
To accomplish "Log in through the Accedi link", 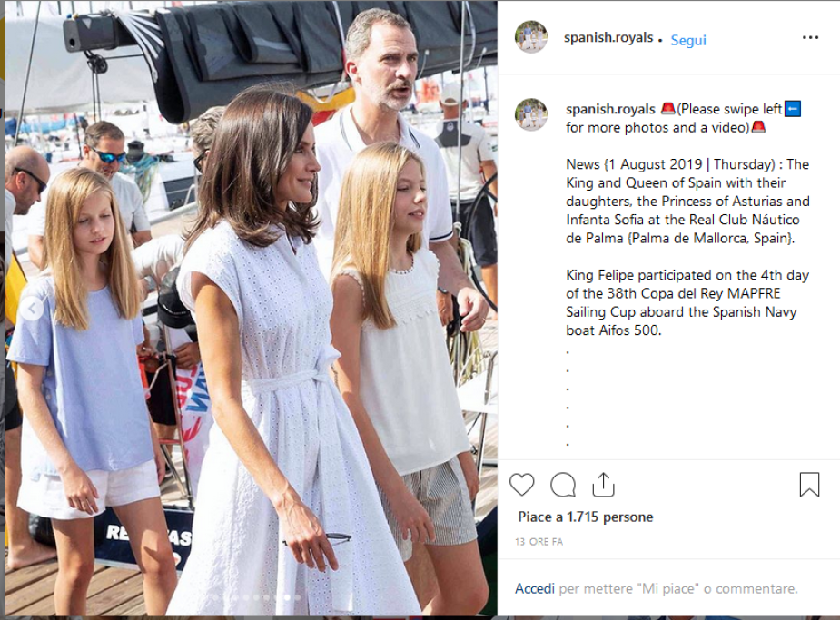I will 535,588.
